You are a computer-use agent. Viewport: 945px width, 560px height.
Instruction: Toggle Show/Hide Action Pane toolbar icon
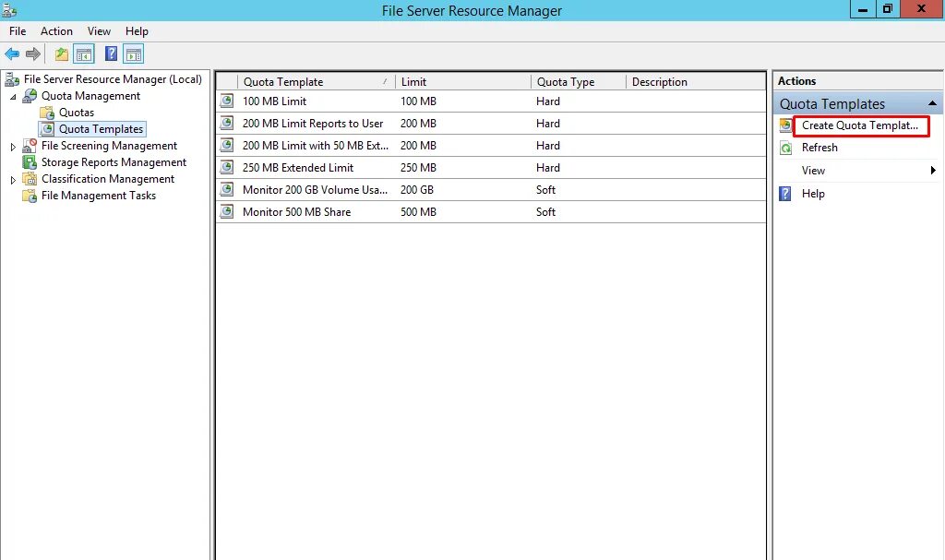pyautogui.click(x=133, y=54)
